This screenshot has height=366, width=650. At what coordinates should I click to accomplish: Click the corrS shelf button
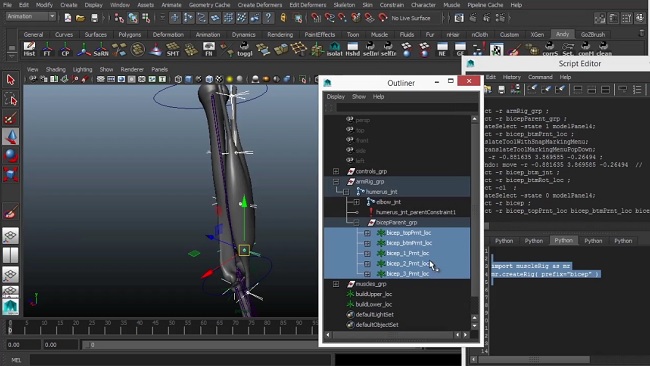[x=550, y=49]
